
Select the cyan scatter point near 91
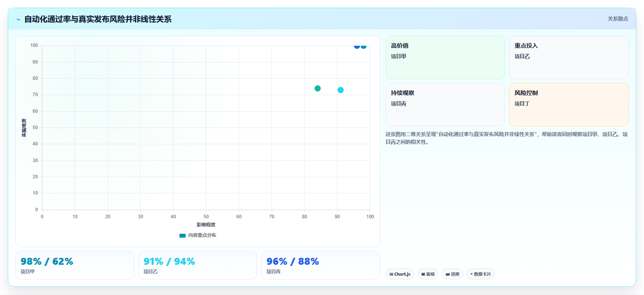[340, 90]
